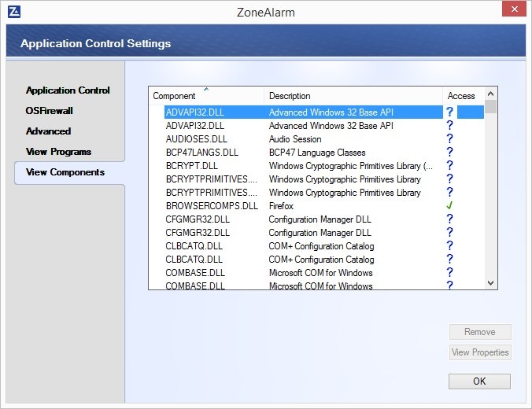Click the component list scroll up arrow
The width and height of the screenshot is (532, 409).
click(490, 94)
